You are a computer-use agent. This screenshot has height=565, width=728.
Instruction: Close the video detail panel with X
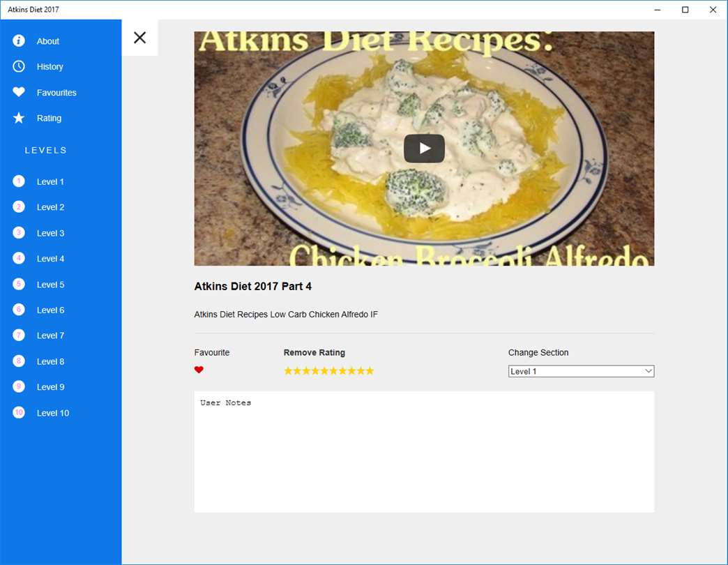point(139,38)
